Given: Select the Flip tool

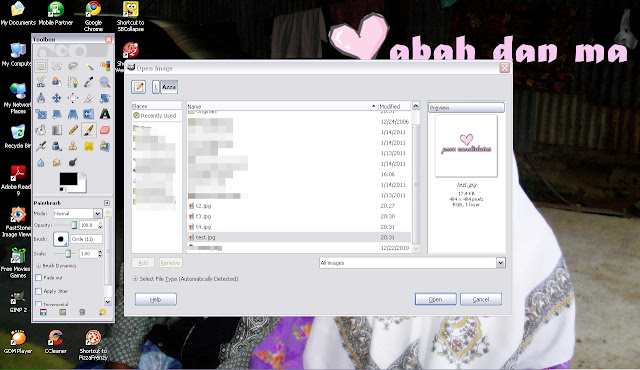Looking at the screenshot, I should pyautogui.click(x=89, y=114).
